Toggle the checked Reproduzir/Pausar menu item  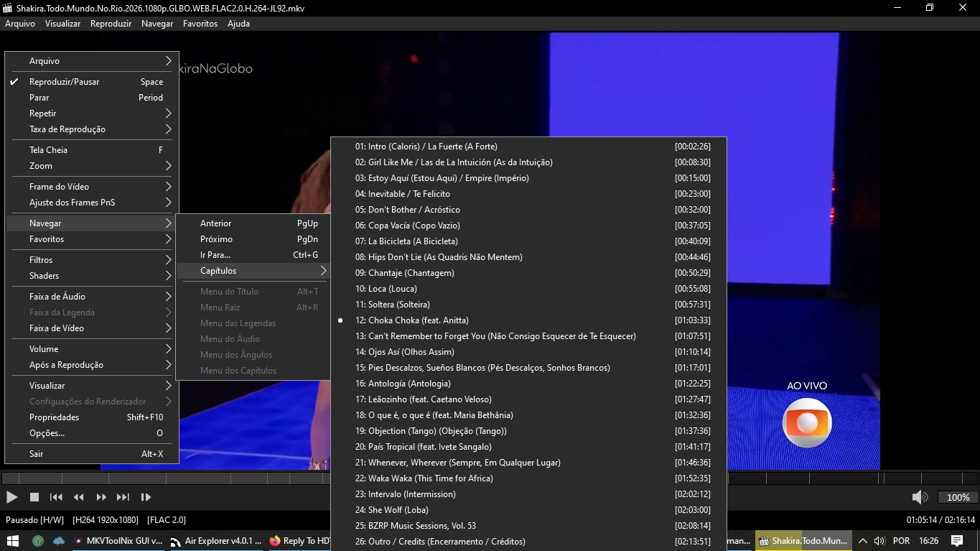coord(92,82)
